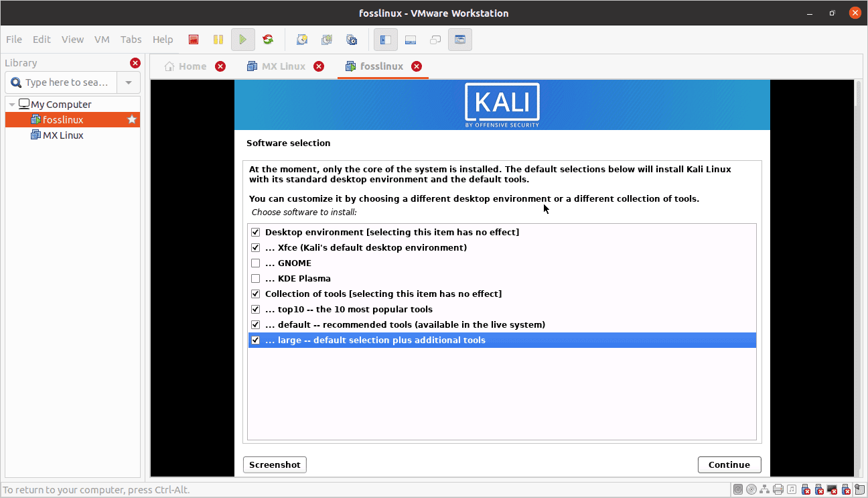This screenshot has height=498, width=868.
Task: Enable the GNOME desktop checkbox
Action: pyautogui.click(x=255, y=263)
